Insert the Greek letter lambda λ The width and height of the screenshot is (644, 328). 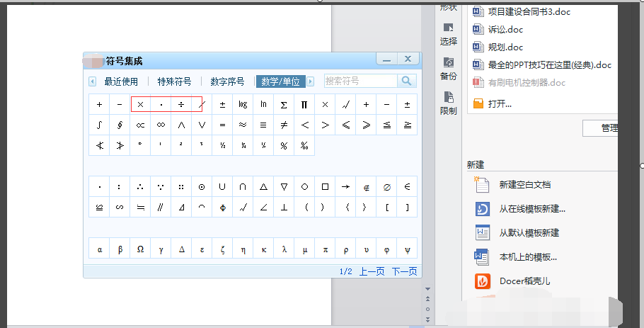(x=284, y=249)
